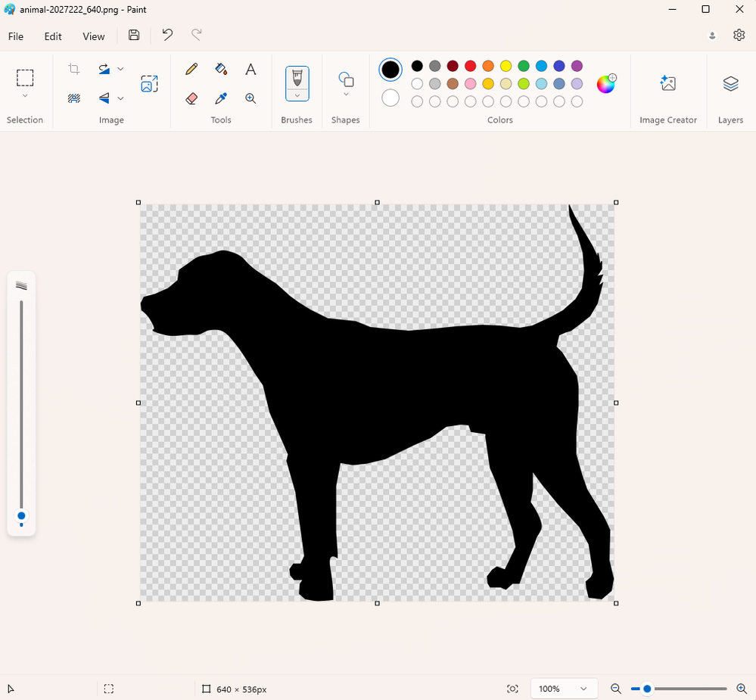Select the Pencil tool
The width and height of the screenshot is (756, 700).
tap(191, 70)
